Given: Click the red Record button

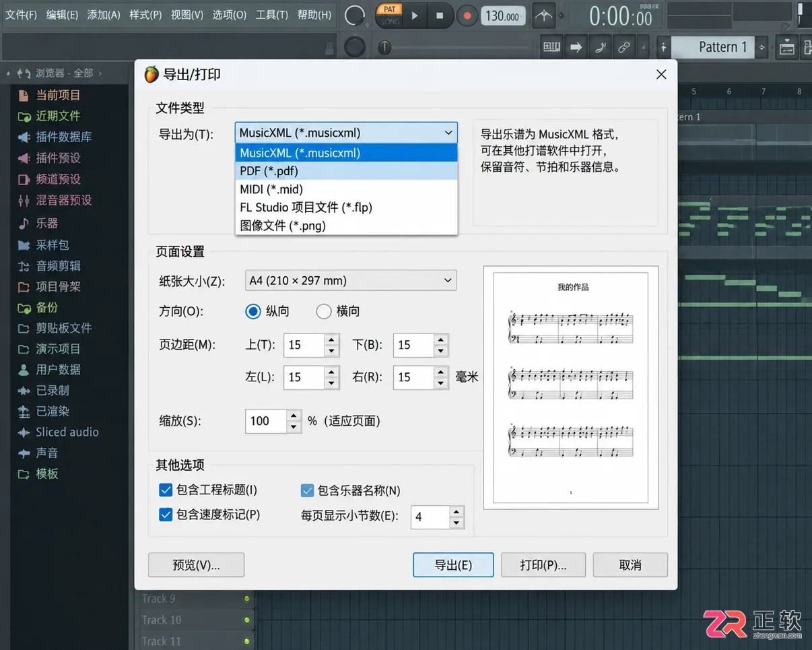Looking at the screenshot, I should click(467, 15).
